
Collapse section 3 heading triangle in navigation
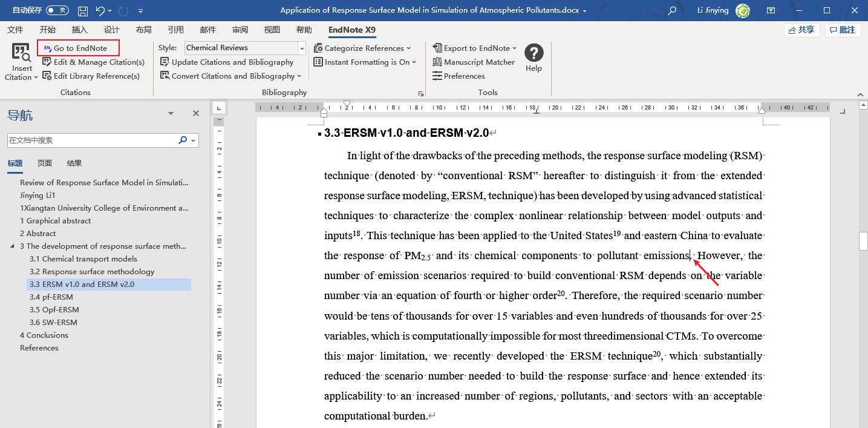click(13, 246)
